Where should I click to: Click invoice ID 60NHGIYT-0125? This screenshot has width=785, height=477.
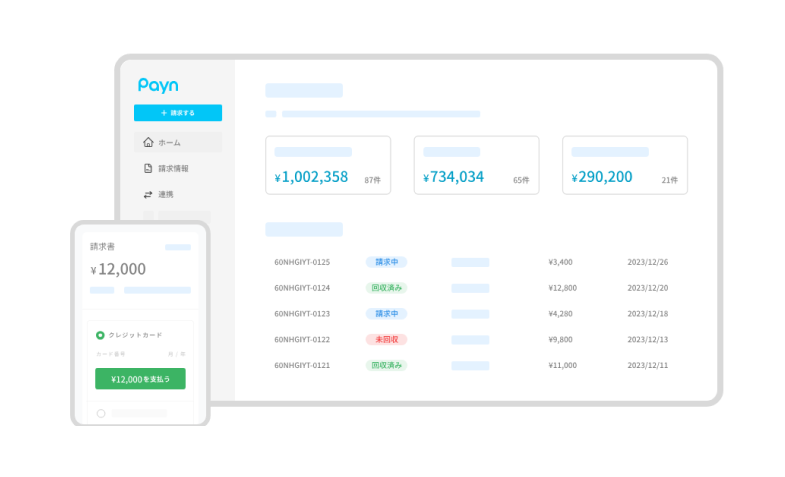pos(302,262)
